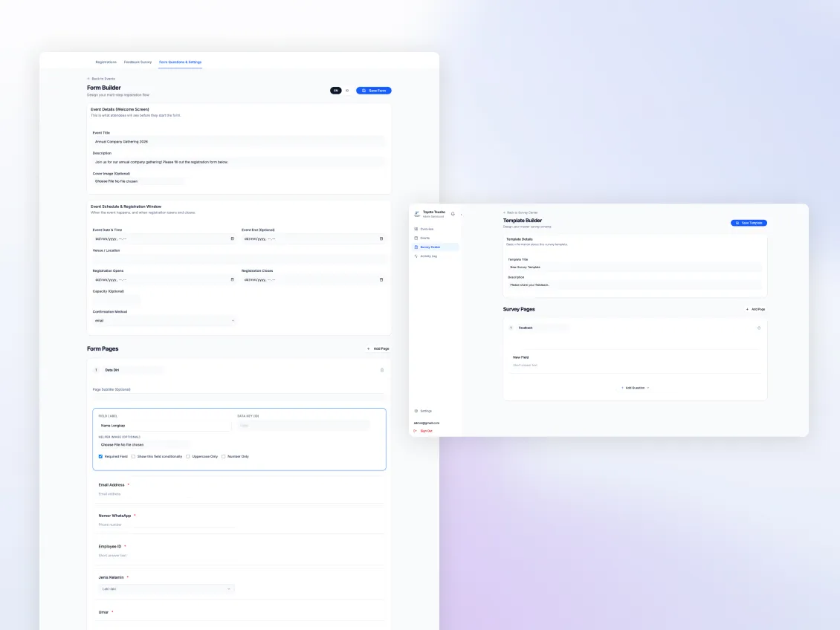Open calendar picker for Registration Opens
Image resolution: width=840 pixels, height=630 pixels.
click(233, 279)
